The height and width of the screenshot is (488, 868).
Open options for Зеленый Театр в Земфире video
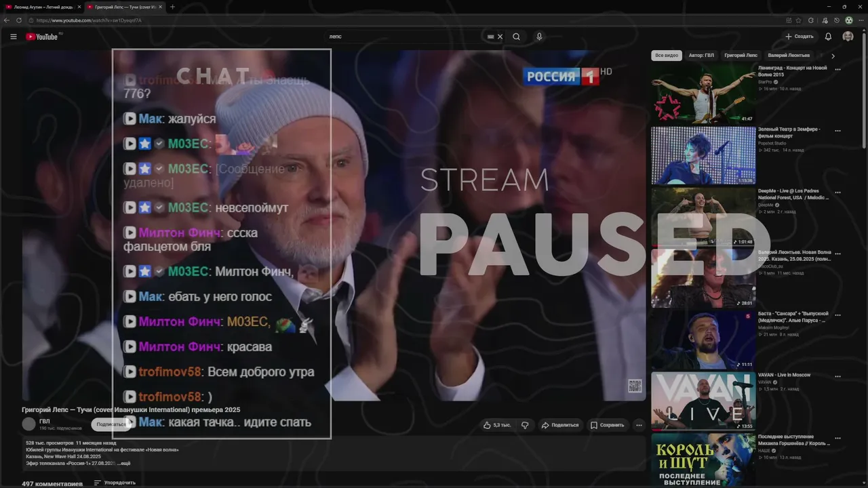tap(838, 131)
